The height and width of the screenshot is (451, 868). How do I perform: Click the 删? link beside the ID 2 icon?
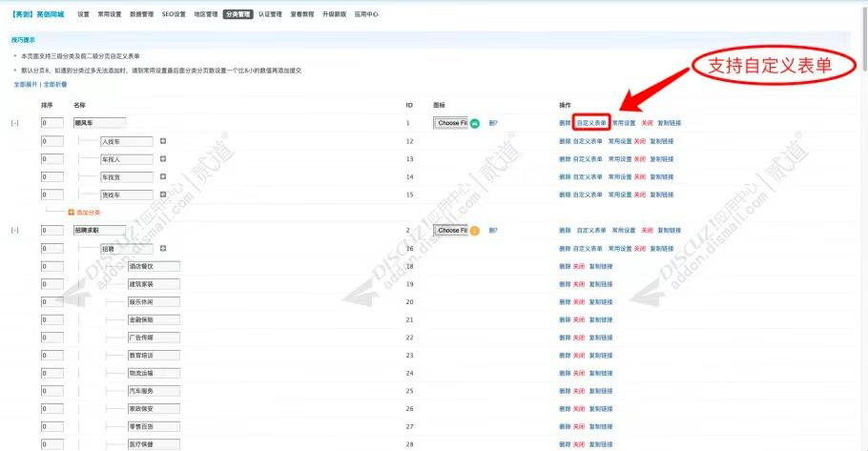tap(493, 231)
